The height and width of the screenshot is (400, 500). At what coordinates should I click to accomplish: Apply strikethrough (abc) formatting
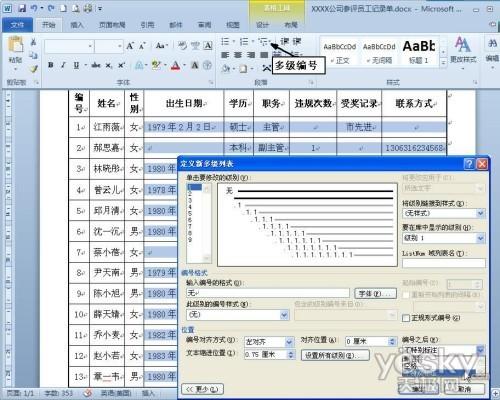point(96,65)
